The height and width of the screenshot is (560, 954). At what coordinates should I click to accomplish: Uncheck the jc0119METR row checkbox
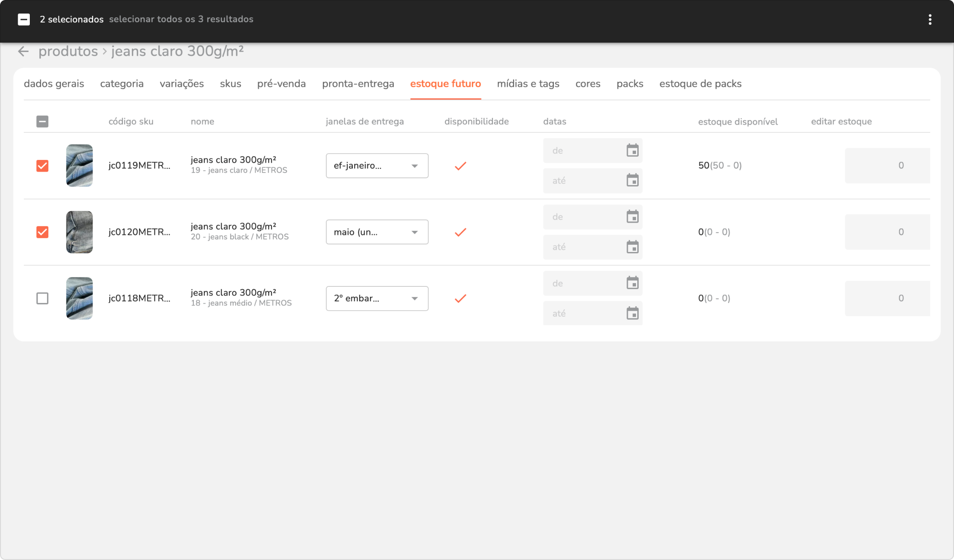(x=42, y=166)
